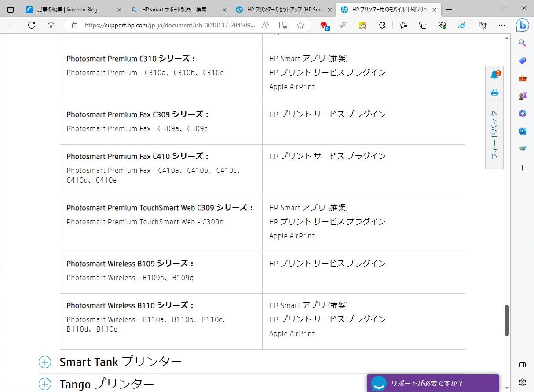This screenshot has height=392, width=534.
Task: Select Photosmart Premium TouchSmart Web C309 heading
Action: point(160,208)
